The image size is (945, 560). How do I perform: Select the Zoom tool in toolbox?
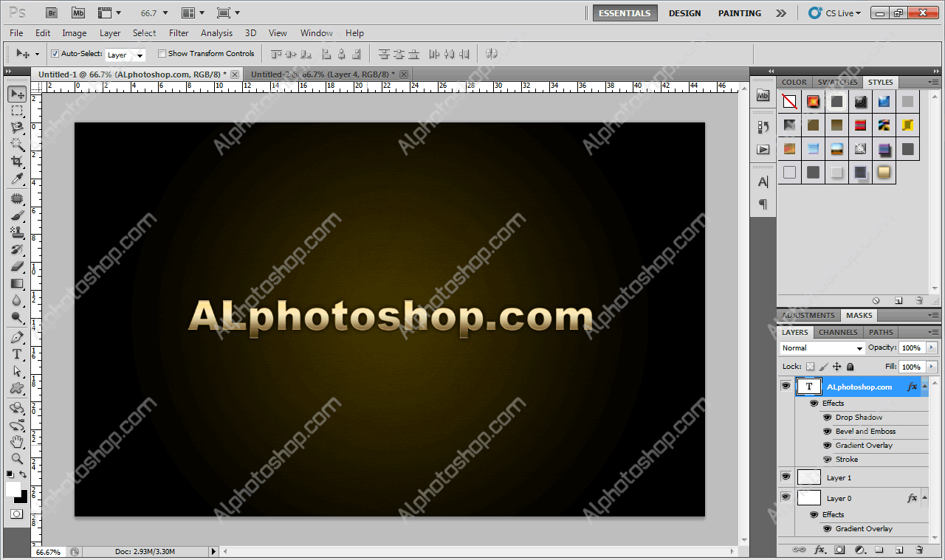[x=17, y=459]
